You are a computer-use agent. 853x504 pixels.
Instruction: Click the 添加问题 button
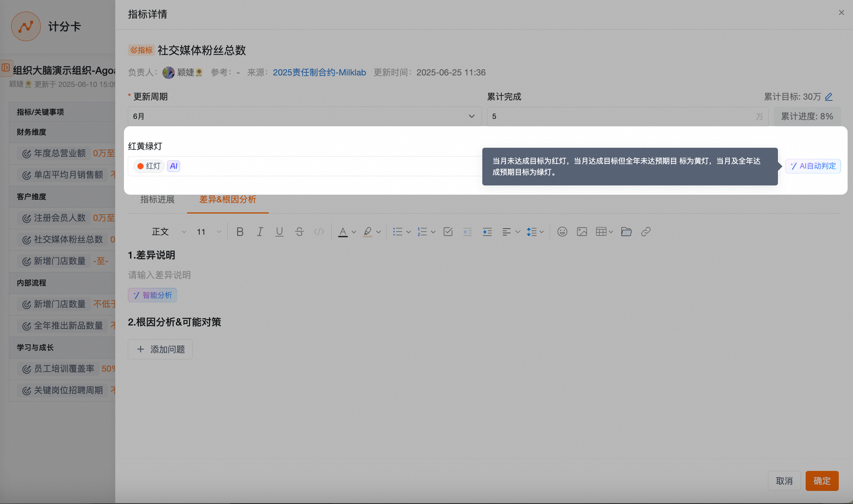160,349
